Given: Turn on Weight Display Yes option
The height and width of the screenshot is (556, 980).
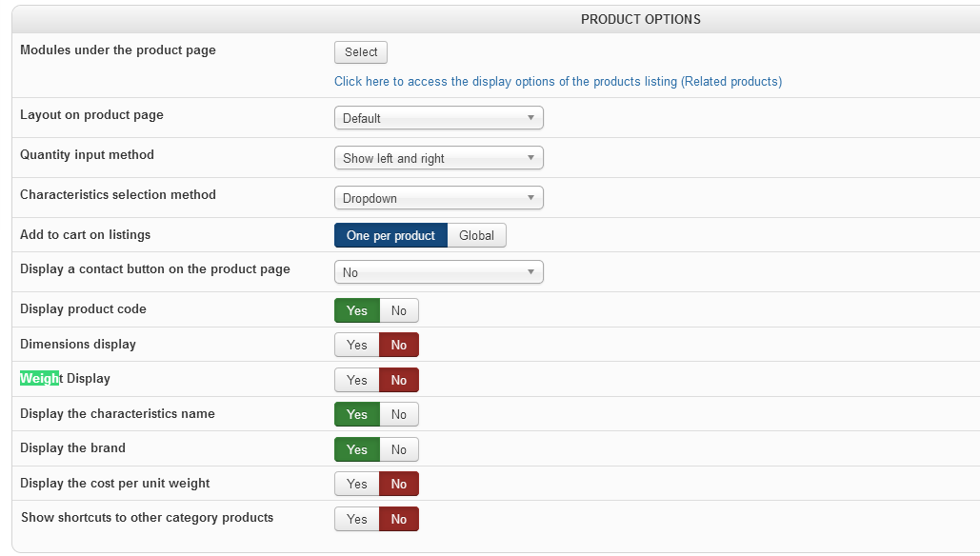Looking at the screenshot, I should (x=357, y=380).
